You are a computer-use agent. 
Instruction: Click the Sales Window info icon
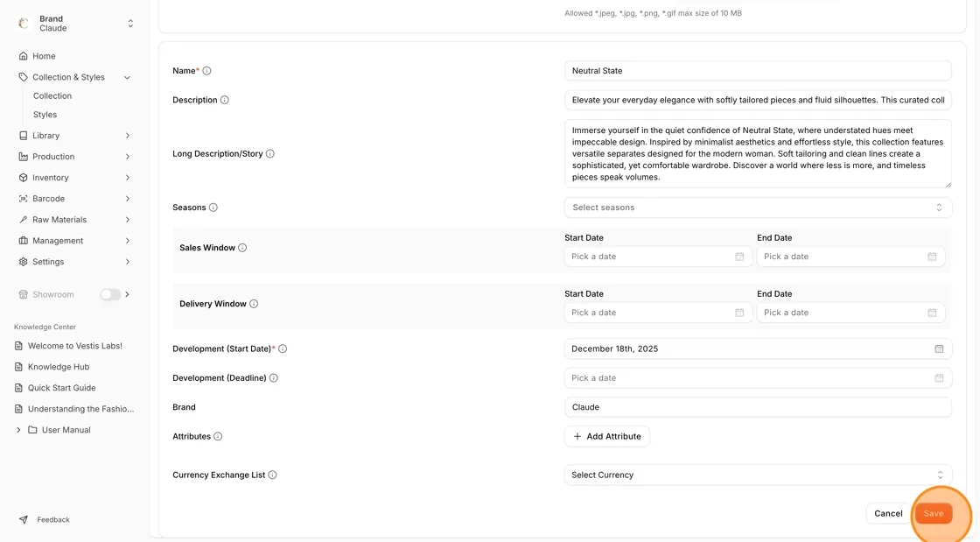242,248
